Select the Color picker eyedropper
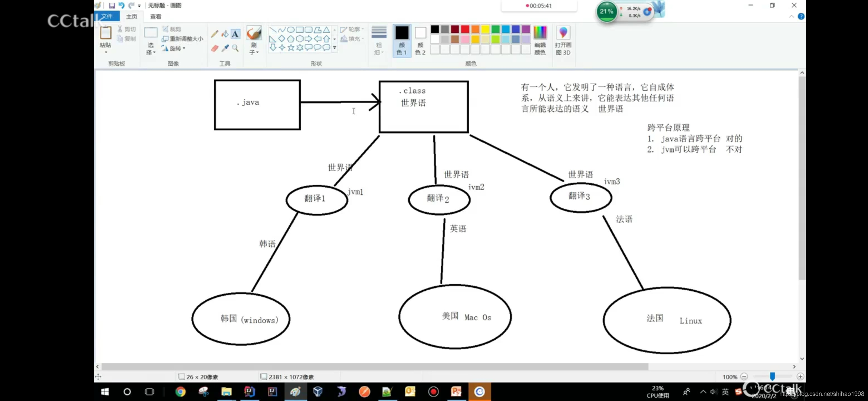Image resolution: width=868 pixels, height=401 pixels. click(x=225, y=48)
